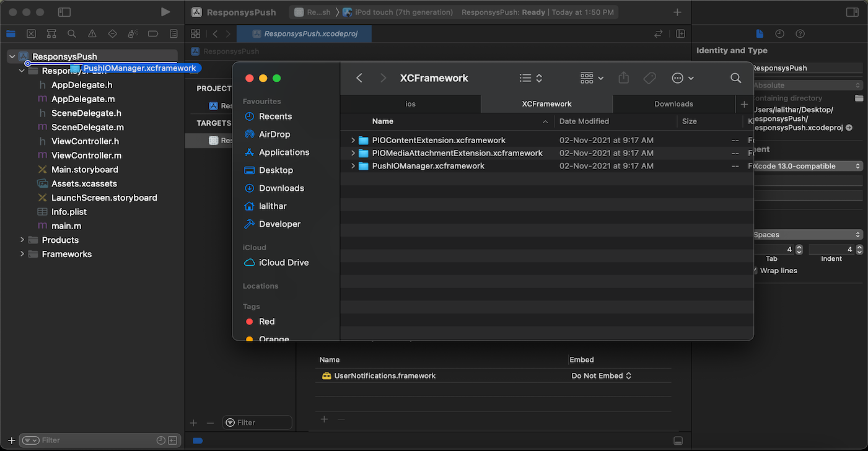Open Desktop in Finder sidebar
This screenshot has height=451, width=868.
(x=276, y=170)
